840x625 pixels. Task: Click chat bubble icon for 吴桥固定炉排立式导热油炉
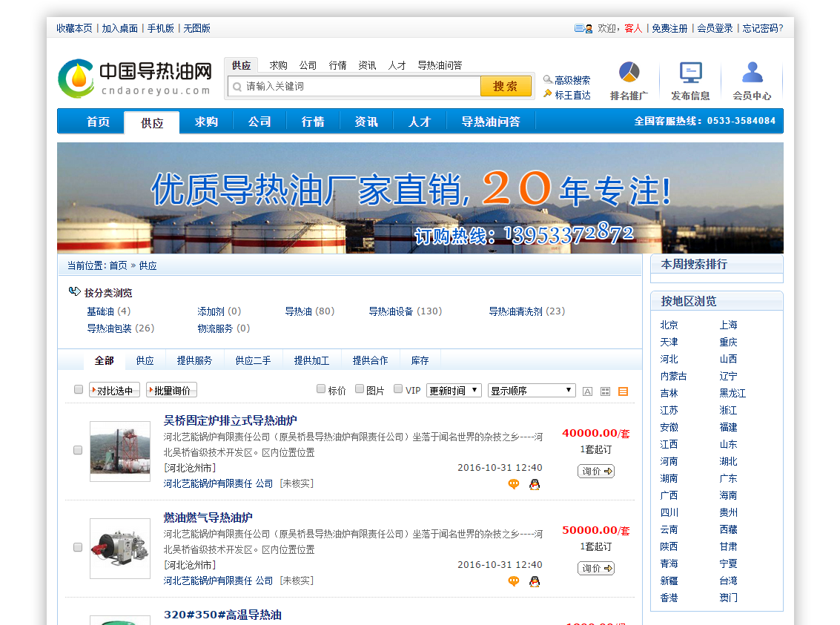(x=514, y=484)
